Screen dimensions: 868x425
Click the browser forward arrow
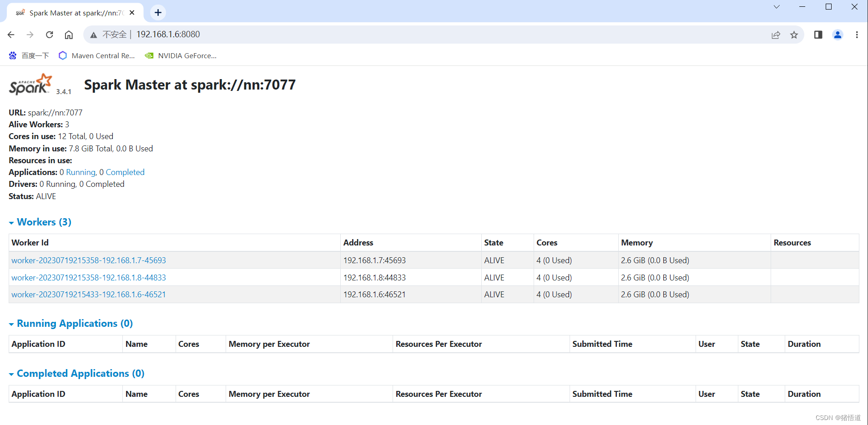[30, 35]
